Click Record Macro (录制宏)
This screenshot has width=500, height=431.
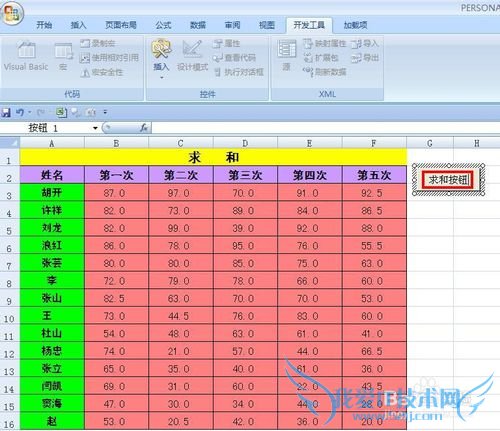[x=98, y=43]
